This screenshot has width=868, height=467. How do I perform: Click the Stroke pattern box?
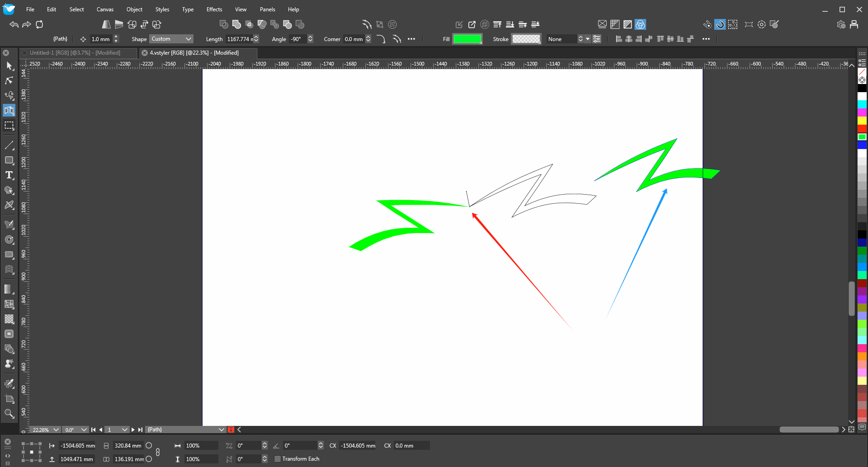click(x=526, y=39)
